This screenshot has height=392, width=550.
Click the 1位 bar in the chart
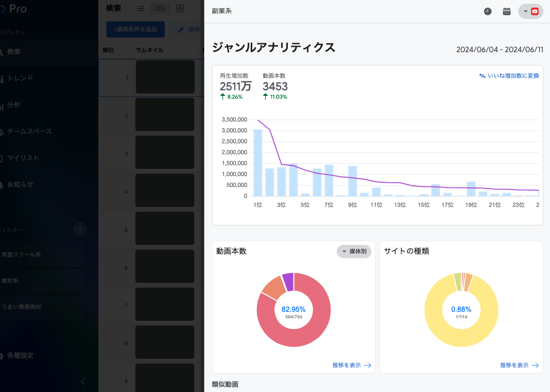pyautogui.click(x=258, y=163)
